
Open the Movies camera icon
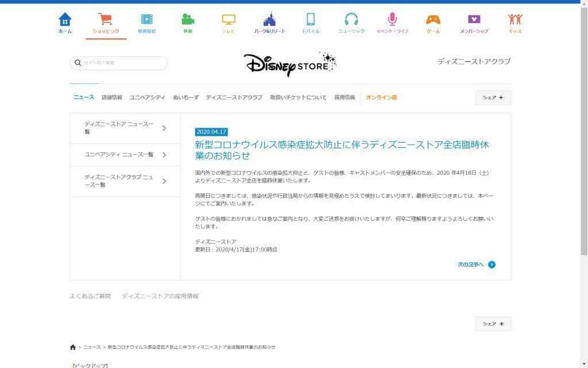click(188, 20)
